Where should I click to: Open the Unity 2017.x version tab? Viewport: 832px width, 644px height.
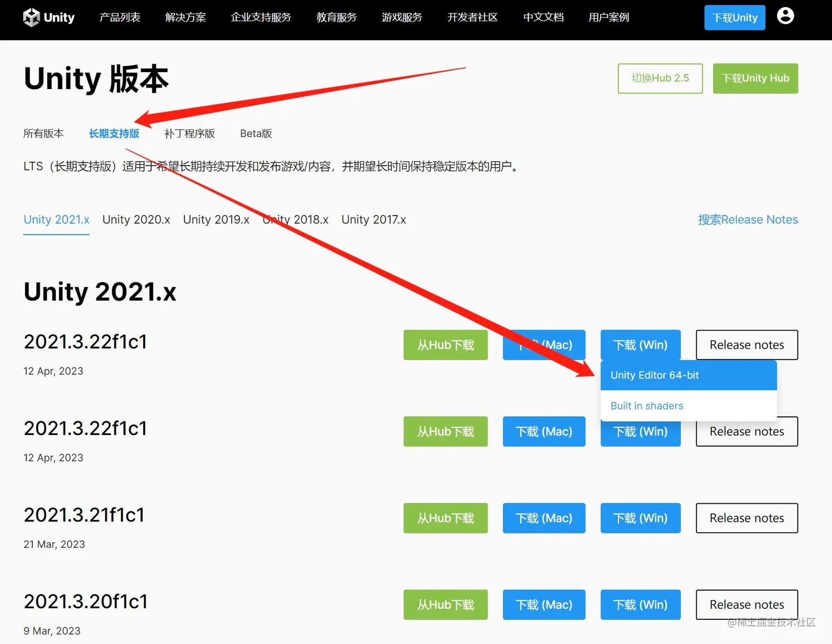point(374,220)
